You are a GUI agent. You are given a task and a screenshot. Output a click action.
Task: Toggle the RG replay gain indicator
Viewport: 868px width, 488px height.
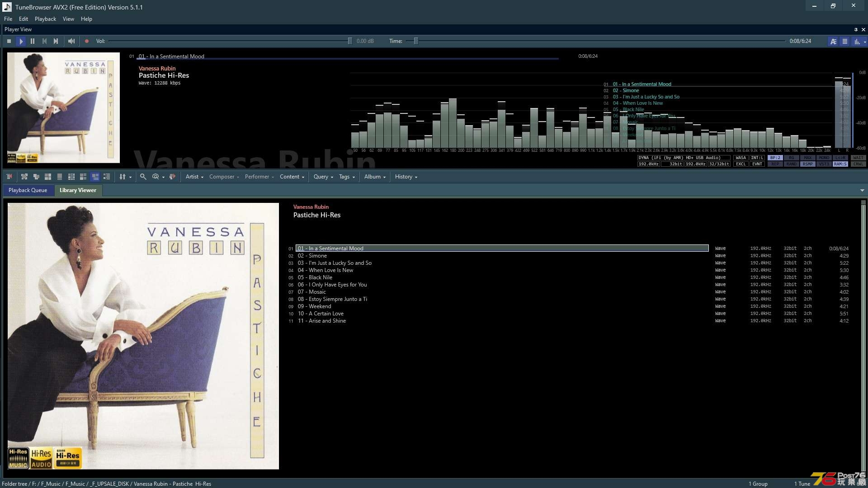click(791, 158)
